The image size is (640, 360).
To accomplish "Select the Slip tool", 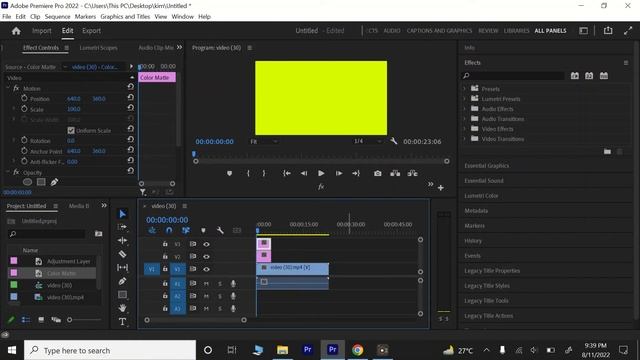I will [122, 267].
